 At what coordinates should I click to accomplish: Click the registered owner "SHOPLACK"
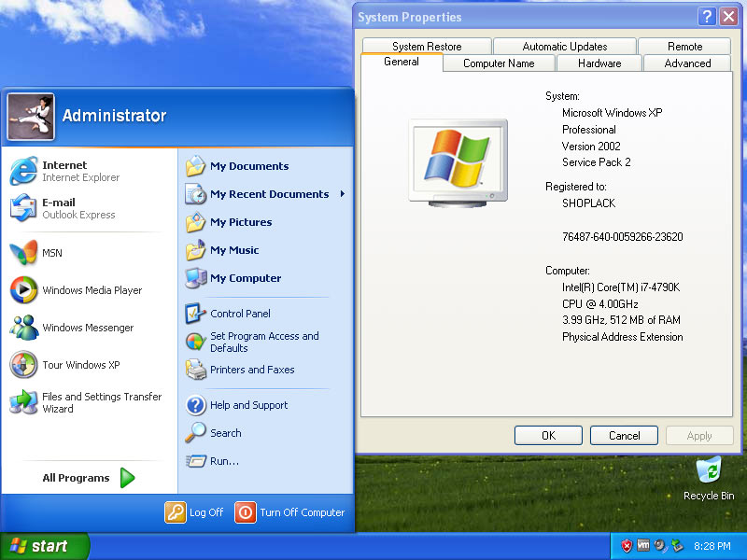(589, 203)
